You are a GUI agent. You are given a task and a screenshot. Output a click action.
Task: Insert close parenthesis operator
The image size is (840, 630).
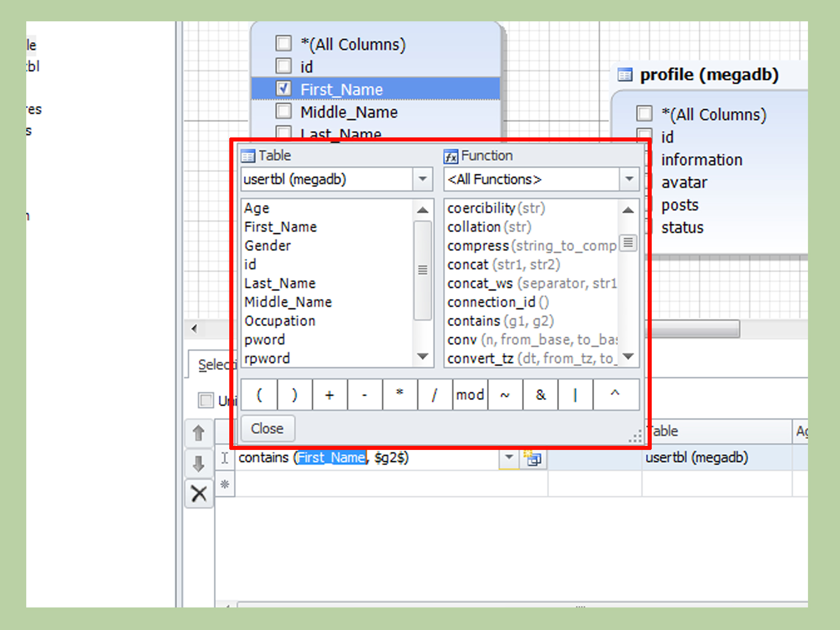[x=294, y=395]
